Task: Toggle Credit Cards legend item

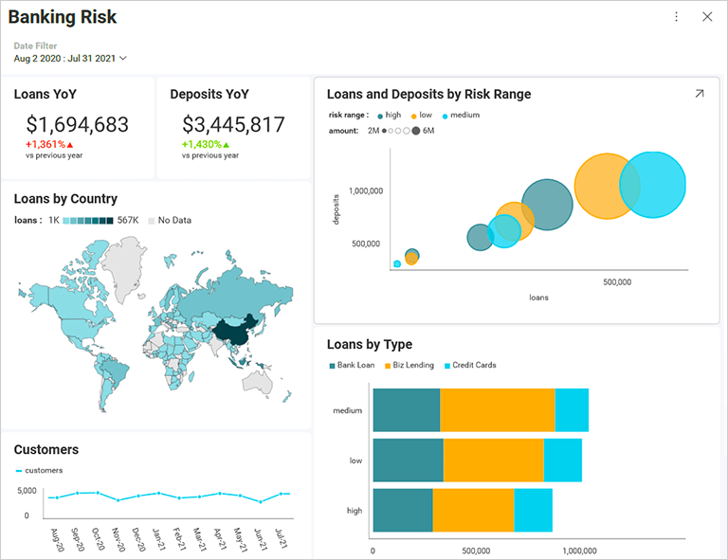Action: [x=468, y=365]
